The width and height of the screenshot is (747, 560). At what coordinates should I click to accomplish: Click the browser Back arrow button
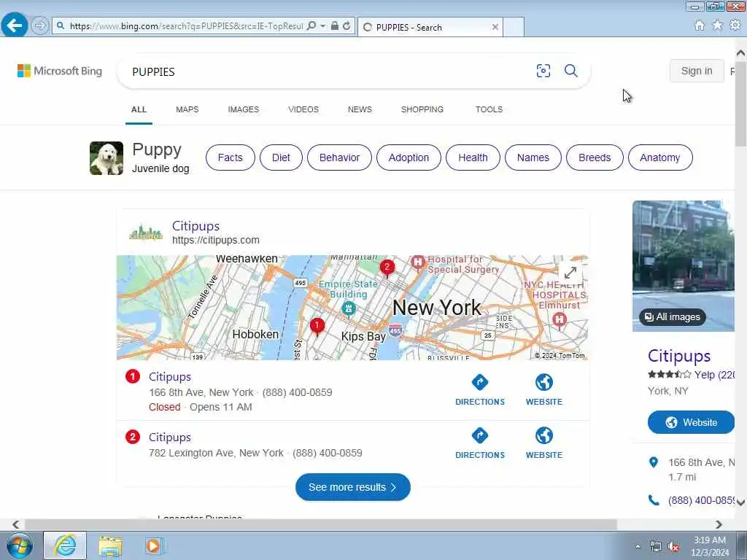click(x=15, y=26)
